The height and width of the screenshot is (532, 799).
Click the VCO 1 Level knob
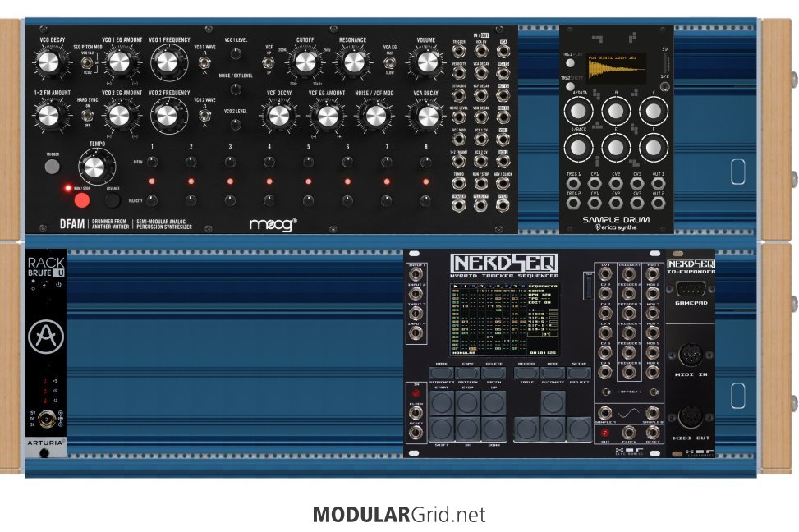[236, 53]
